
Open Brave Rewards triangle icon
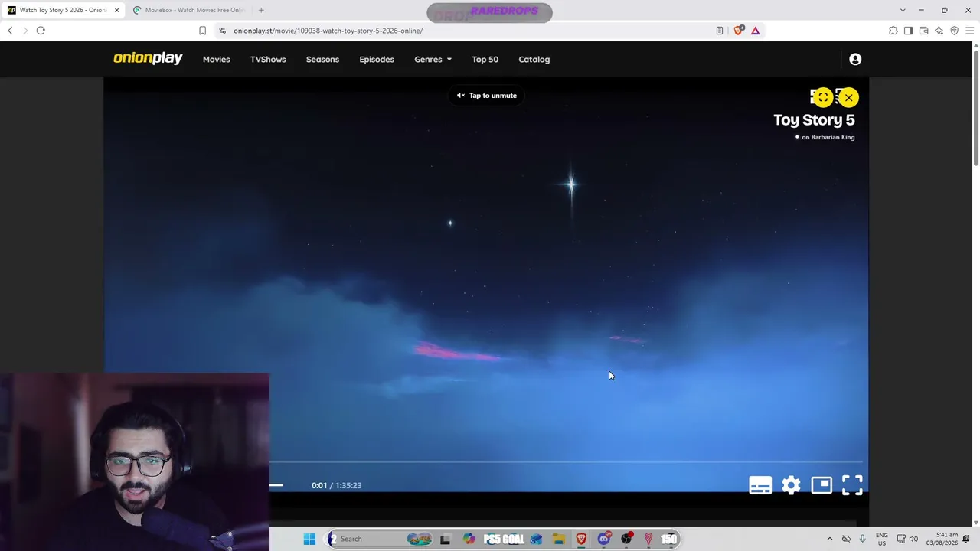coord(756,31)
